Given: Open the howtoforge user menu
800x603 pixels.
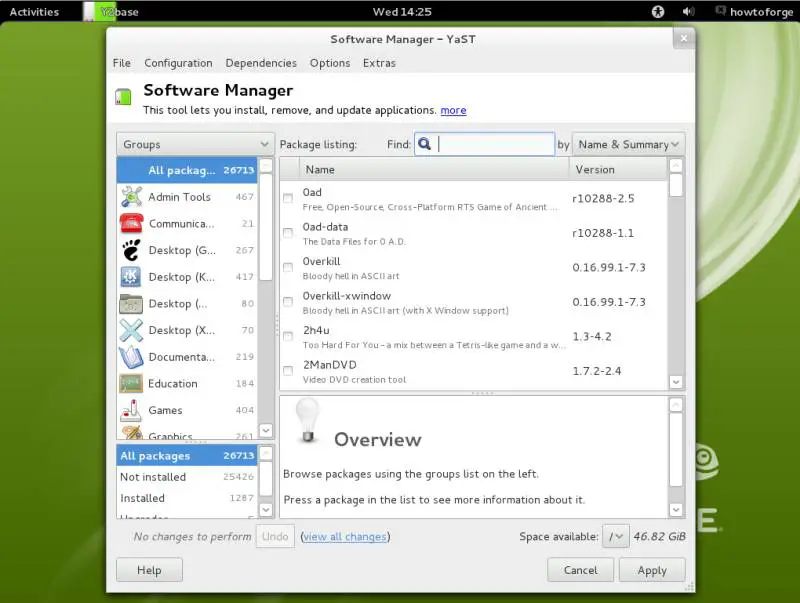Looking at the screenshot, I should [755, 12].
